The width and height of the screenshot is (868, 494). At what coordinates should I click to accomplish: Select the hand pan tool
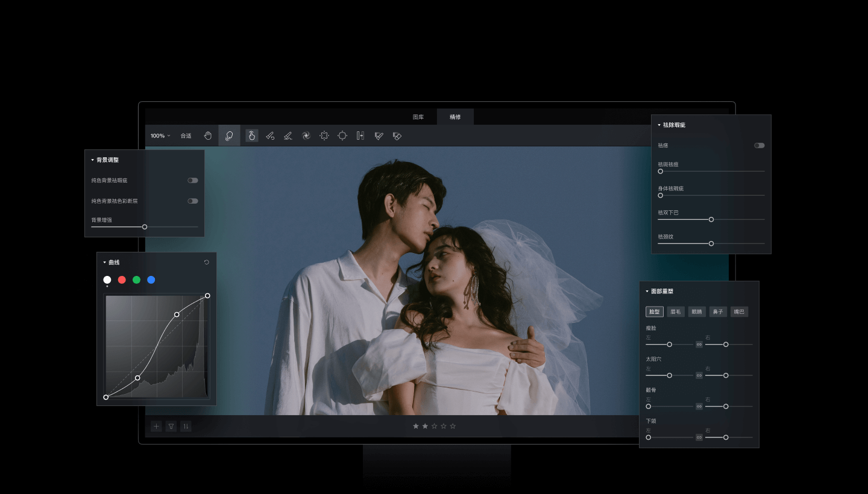coord(208,136)
